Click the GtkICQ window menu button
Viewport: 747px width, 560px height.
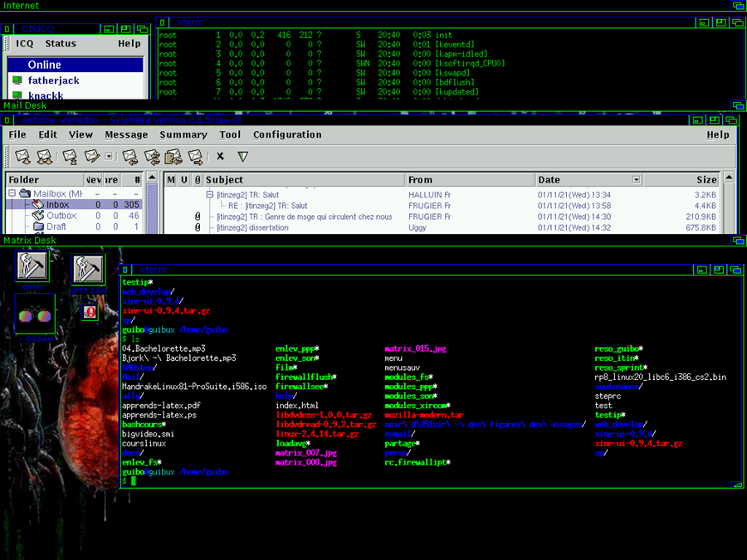coord(7,29)
